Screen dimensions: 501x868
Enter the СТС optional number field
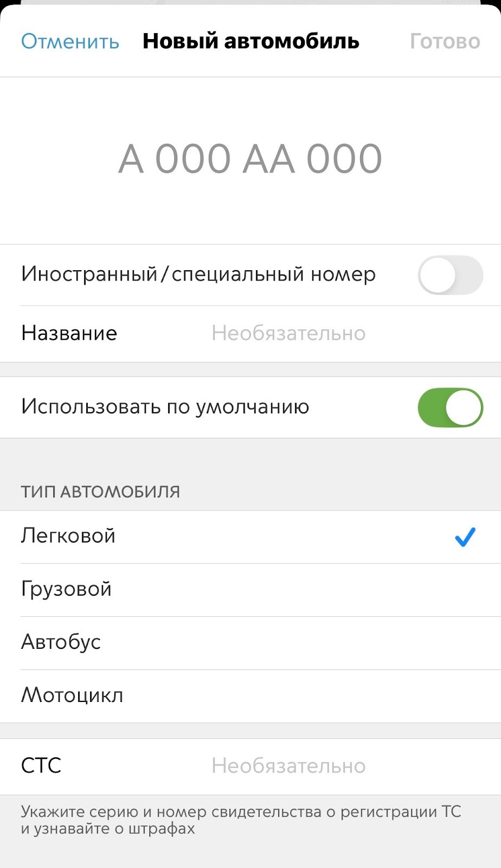[x=288, y=766]
